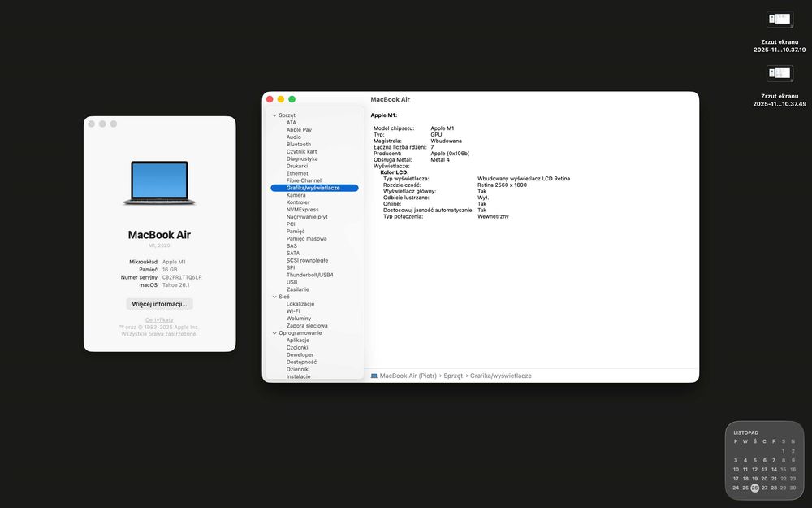Select Kontroler in sidebar
Viewport: 812px width, 508px height.
[x=298, y=202]
